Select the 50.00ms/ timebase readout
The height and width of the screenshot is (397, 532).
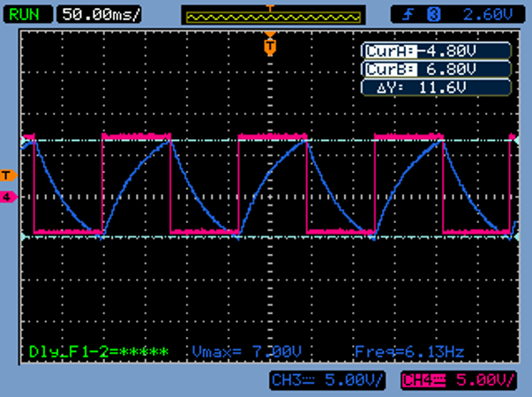[100, 14]
